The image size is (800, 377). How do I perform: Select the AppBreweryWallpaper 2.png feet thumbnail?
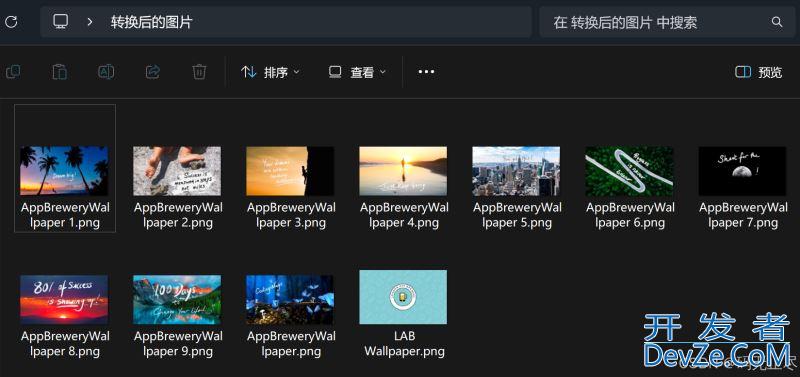click(177, 171)
